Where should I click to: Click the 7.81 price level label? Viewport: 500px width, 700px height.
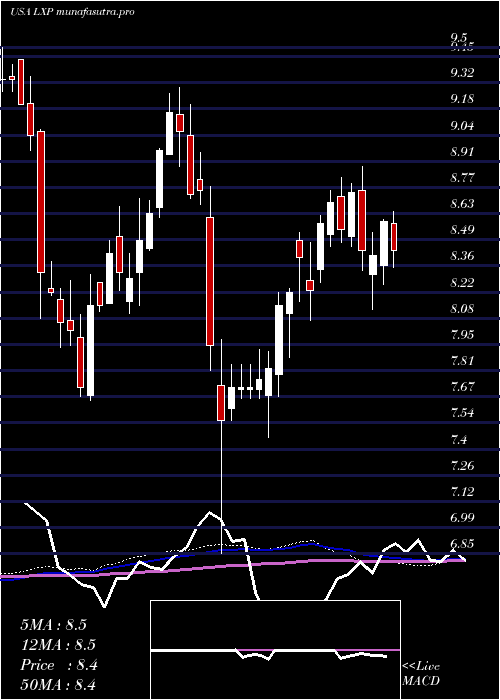tap(462, 360)
